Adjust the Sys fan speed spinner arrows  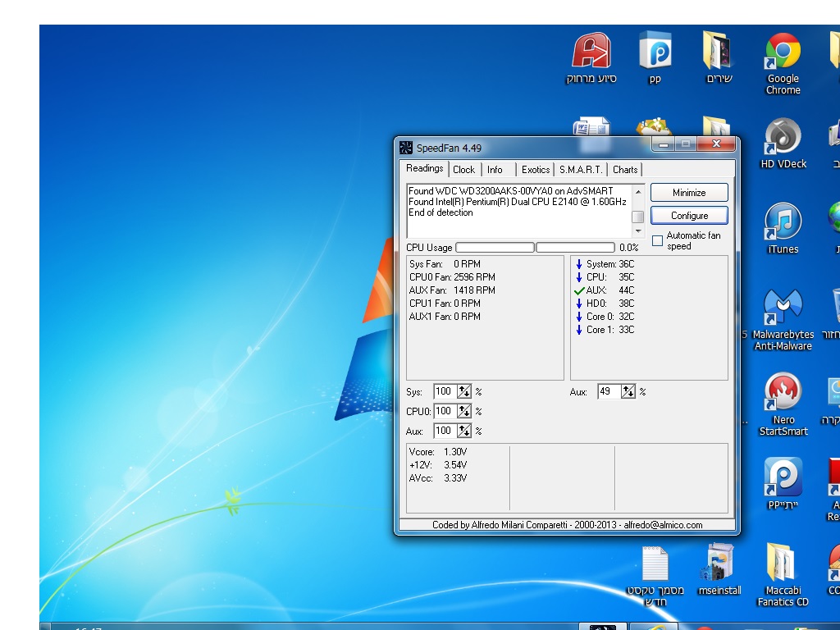tap(464, 391)
